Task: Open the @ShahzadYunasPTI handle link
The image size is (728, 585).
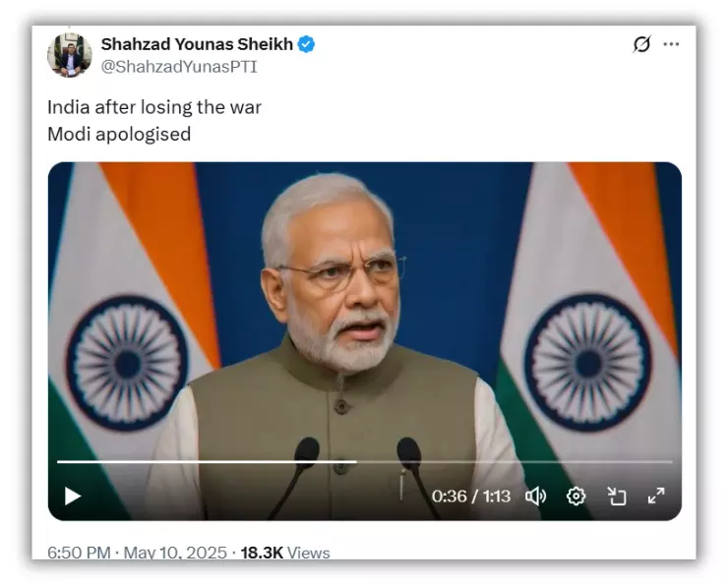Action: click(179, 67)
